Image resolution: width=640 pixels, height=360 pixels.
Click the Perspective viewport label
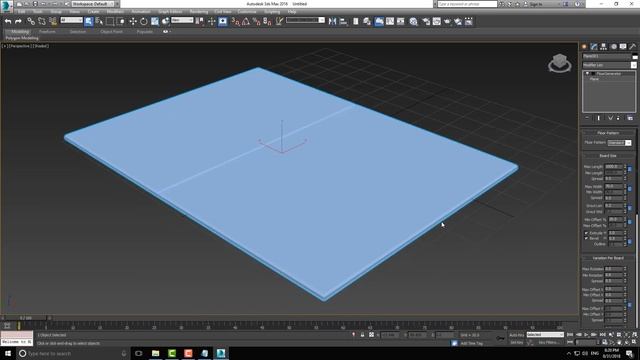pyautogui.click(x=20, y=46)
